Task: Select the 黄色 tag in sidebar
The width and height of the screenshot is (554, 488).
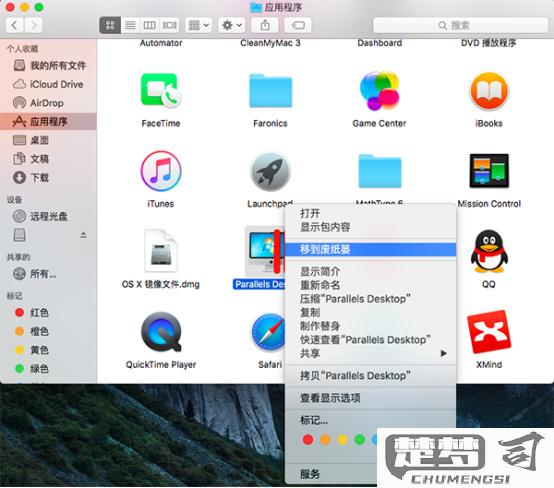Action: 48,350
